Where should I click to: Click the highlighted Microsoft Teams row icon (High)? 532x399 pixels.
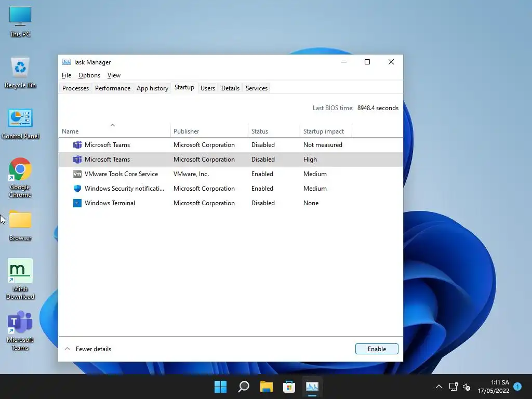(77, 159)
